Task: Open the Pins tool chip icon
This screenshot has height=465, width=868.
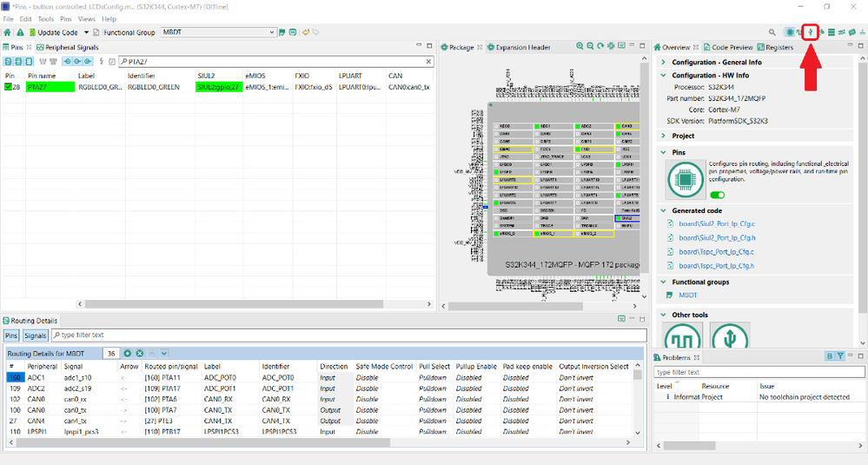Action: pyautogui.click(x=790, y=32)
